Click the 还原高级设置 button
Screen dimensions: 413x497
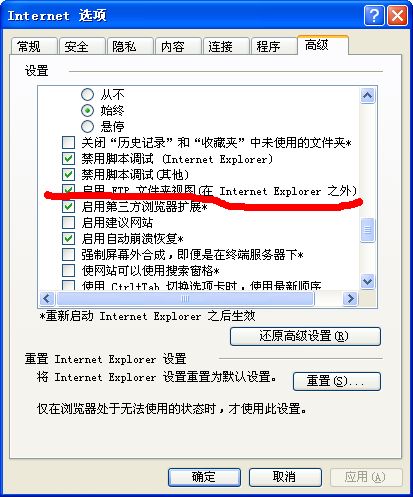click(305, 336)
